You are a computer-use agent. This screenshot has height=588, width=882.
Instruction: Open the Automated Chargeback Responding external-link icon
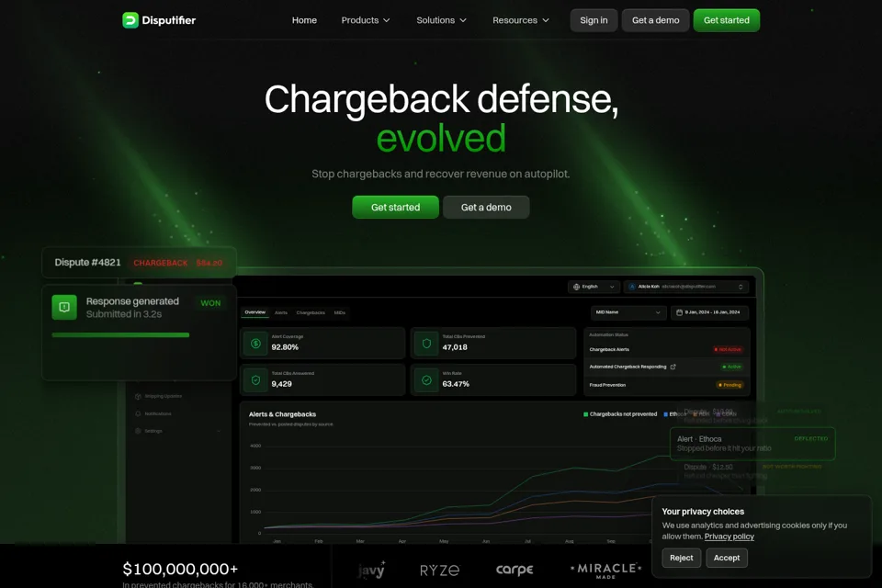(x=673, y=367)
